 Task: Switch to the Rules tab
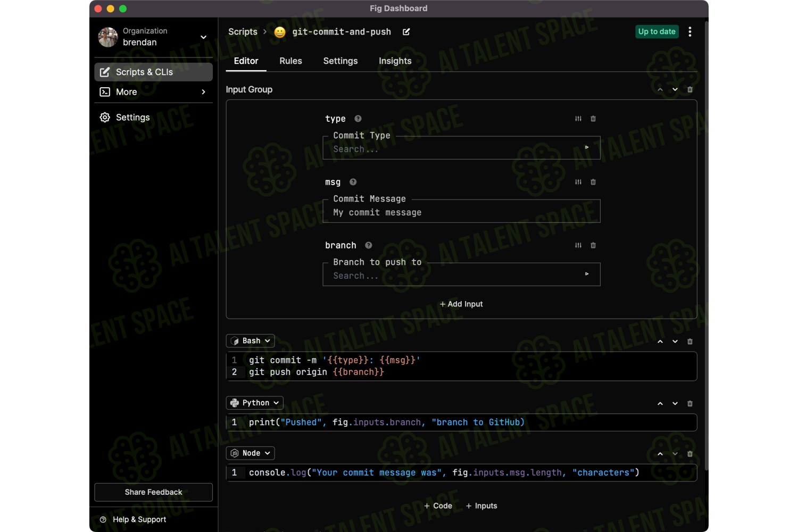coord(290,61)
